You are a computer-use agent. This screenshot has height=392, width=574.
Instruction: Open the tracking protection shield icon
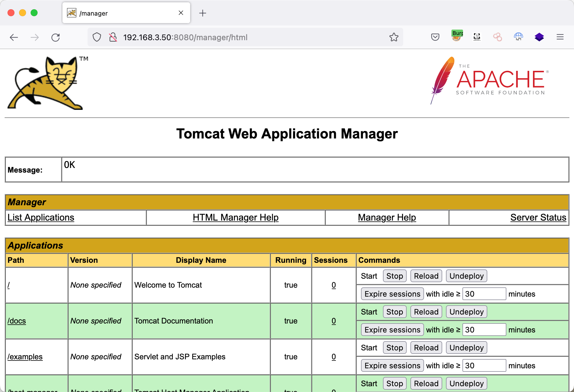(x=97, y=37)
